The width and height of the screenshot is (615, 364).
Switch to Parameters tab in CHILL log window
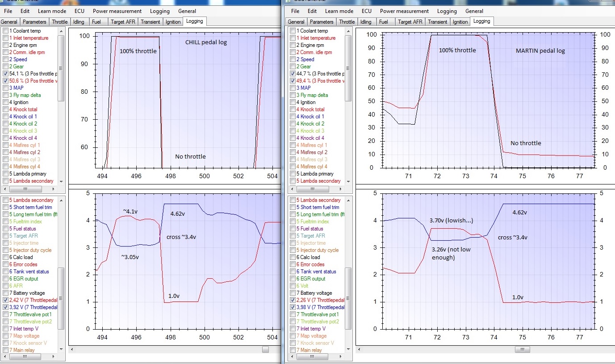click(x=34, y=21)
